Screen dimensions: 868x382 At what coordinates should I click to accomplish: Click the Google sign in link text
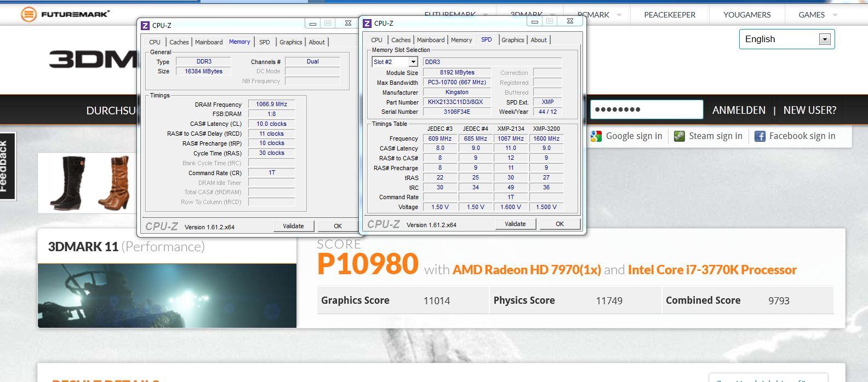coord(634,136)
